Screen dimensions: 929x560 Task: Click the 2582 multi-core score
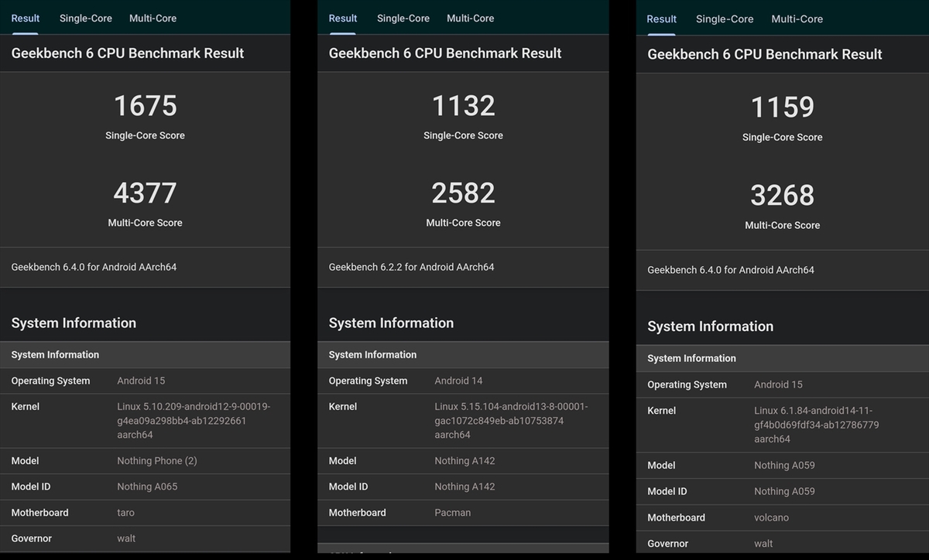(463, 193)
